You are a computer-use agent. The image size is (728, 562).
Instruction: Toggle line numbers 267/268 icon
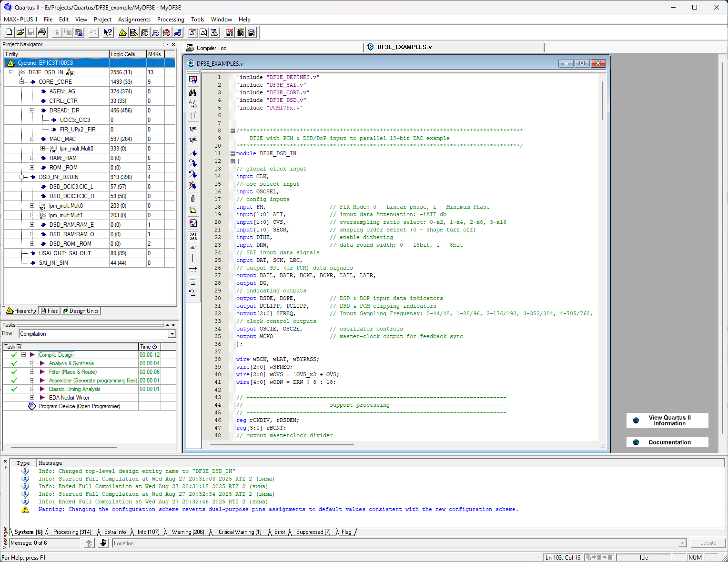click(192, 236)
